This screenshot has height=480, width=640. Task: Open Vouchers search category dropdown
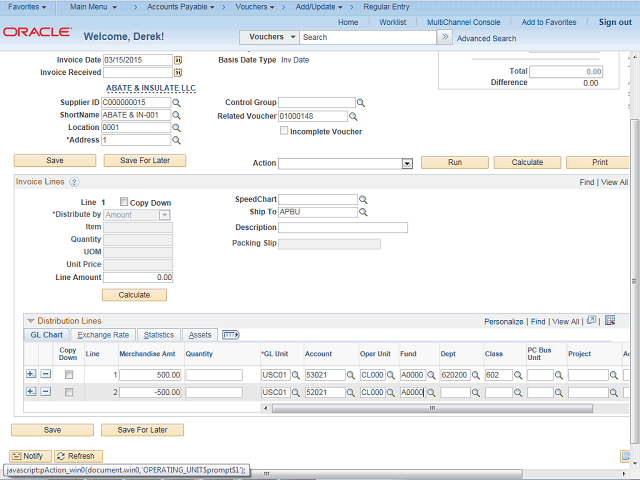click(x=270, y=37)
